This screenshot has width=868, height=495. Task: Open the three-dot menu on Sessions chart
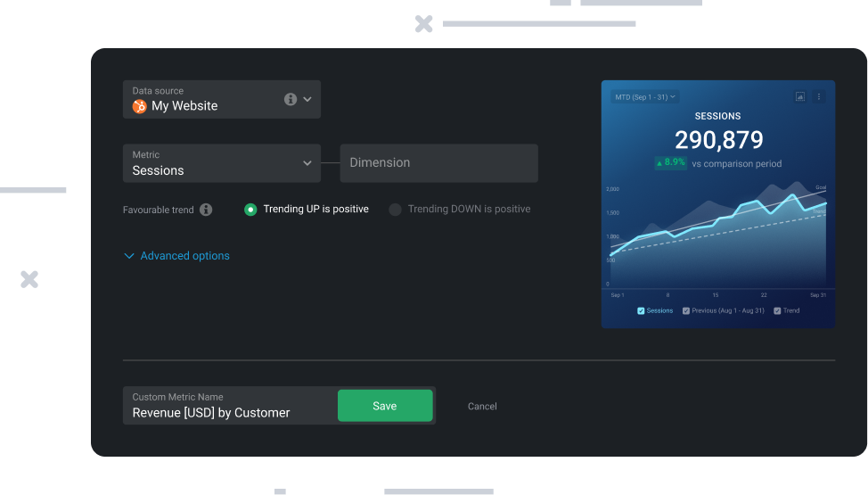click(x=819, y=96)
